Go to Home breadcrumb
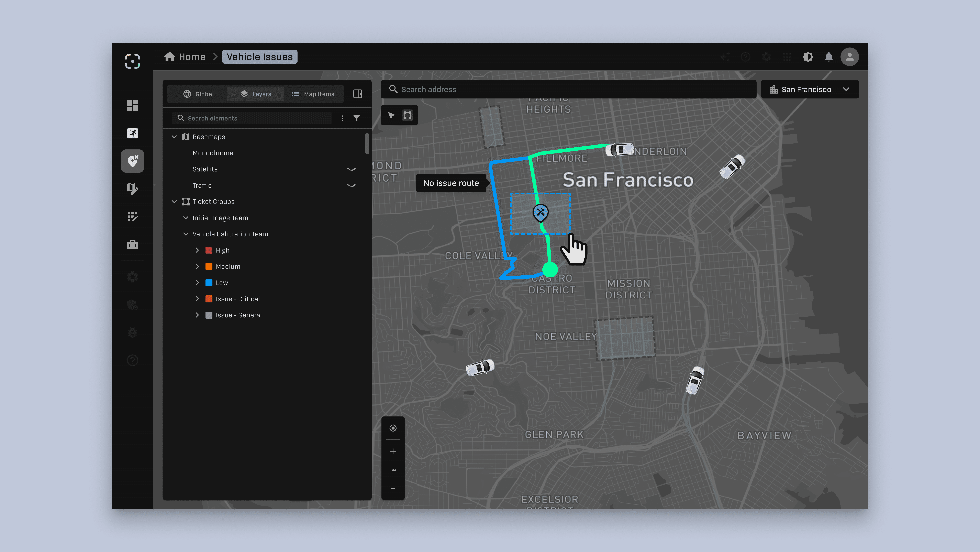Viewport: 980px width, 552px height. click(185, 57)
